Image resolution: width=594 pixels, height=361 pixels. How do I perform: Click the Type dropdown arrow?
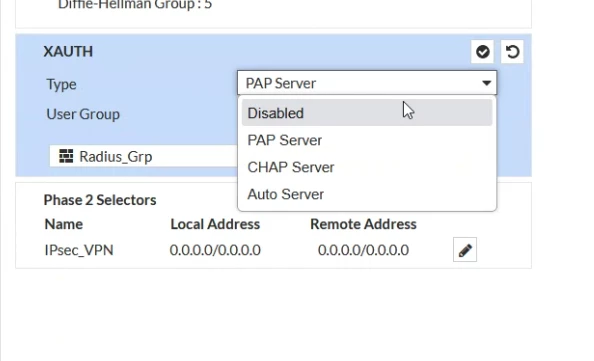coord(486,83)
